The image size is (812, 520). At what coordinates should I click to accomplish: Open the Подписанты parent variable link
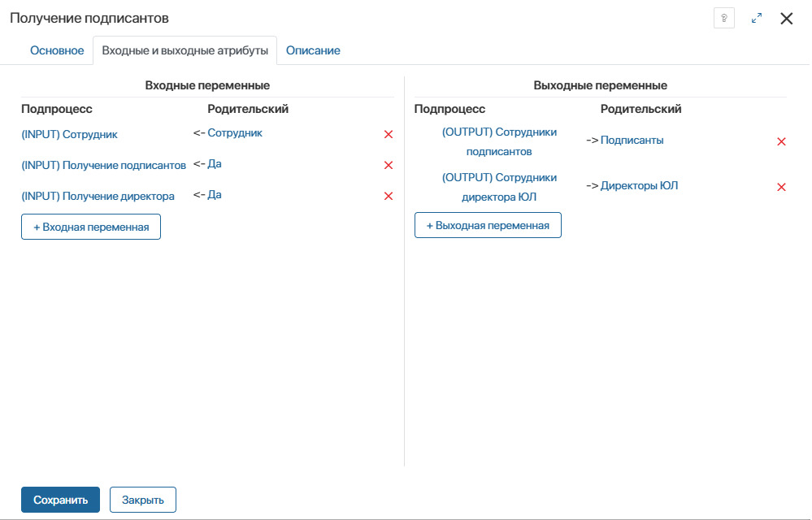coord(632,140)
